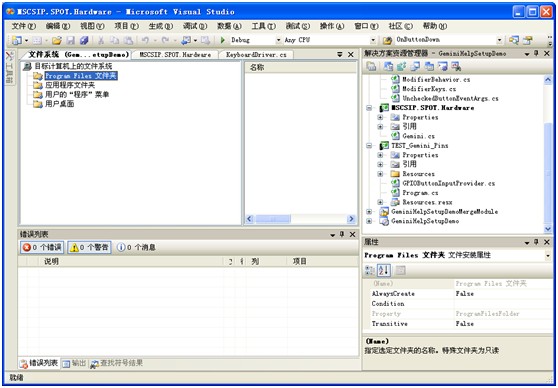Viewport: 558px width, 388px height.
Task: Click the Save floppy disk icon
Action: coord(70,40)
